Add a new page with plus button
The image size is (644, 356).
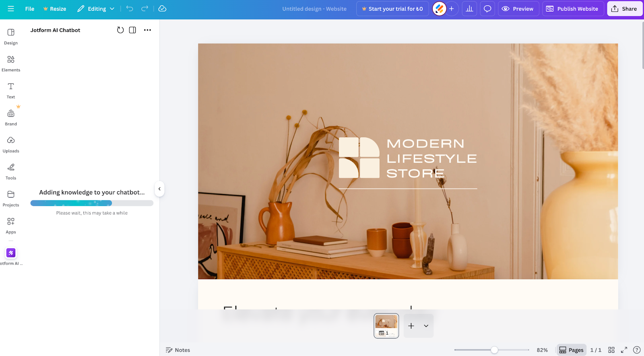coord(411,326)
